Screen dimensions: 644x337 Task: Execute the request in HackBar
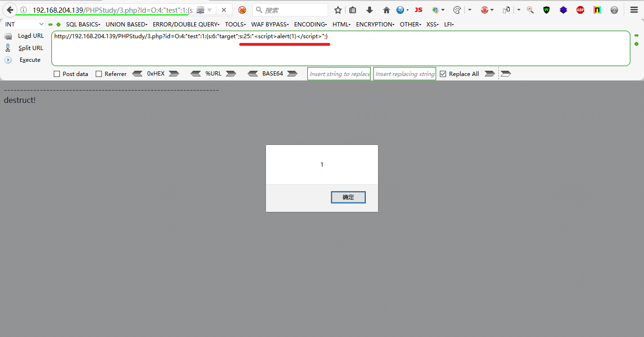pos(30,59)
